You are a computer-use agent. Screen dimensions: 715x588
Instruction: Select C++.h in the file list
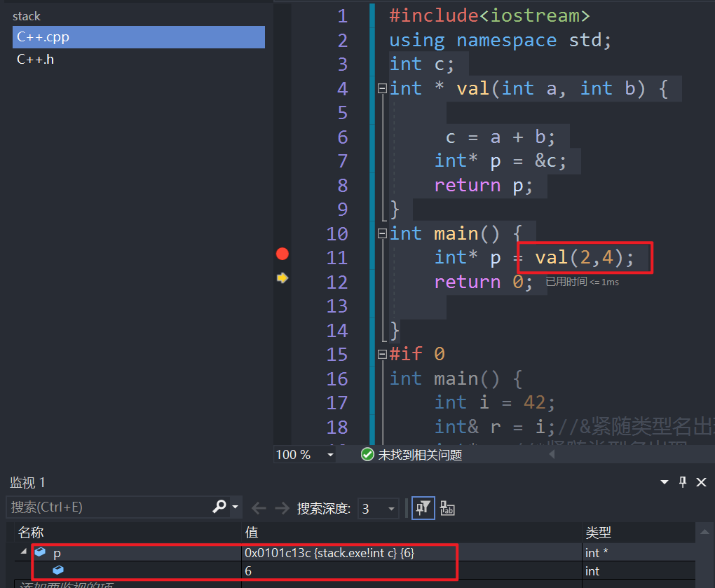point(36,60)
